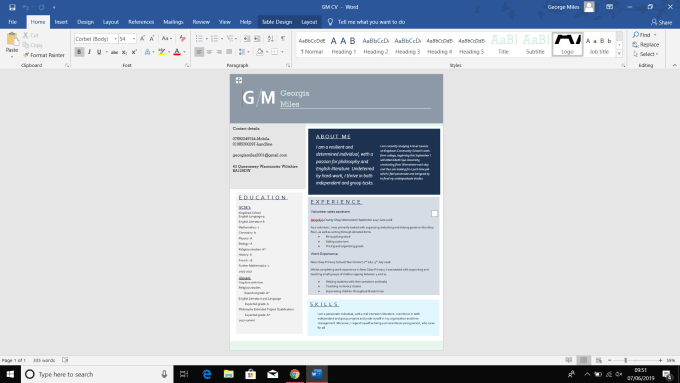This screenshot has width=680, height=383.
Task: Toggle Bold formatting
Action: point(79,52)
